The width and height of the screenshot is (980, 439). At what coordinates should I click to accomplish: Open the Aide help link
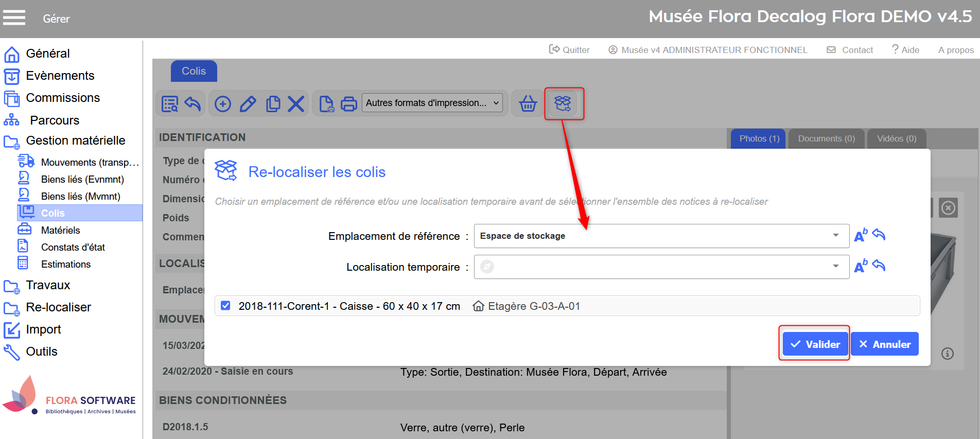tap(905, 50)
